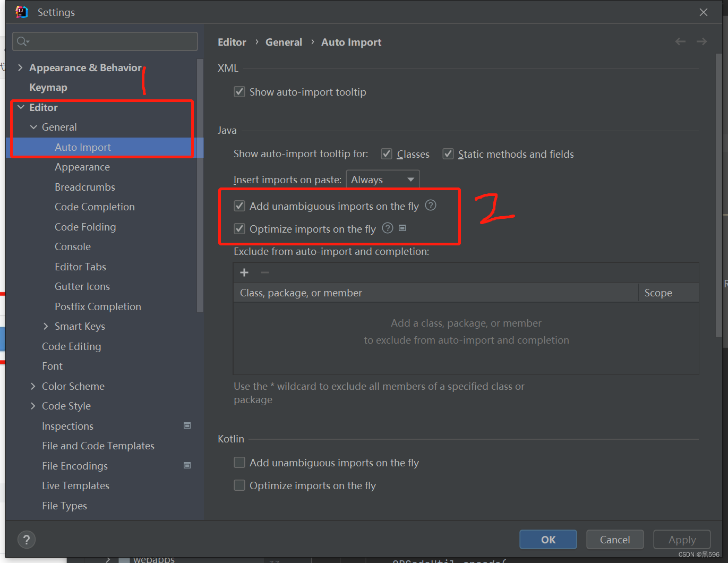This screenshot has height=563, width=728.
Task: Click the back navigation arrow
Action: tap(680, 41)
